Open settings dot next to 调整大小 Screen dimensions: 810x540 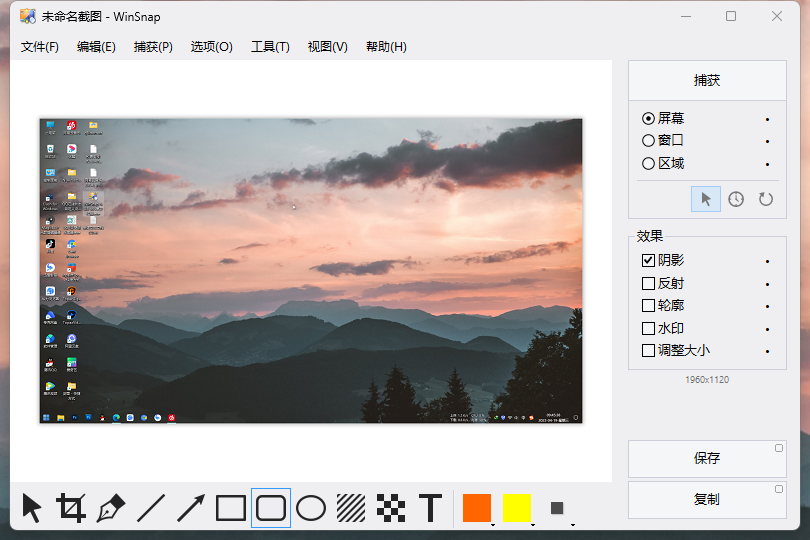768,351
